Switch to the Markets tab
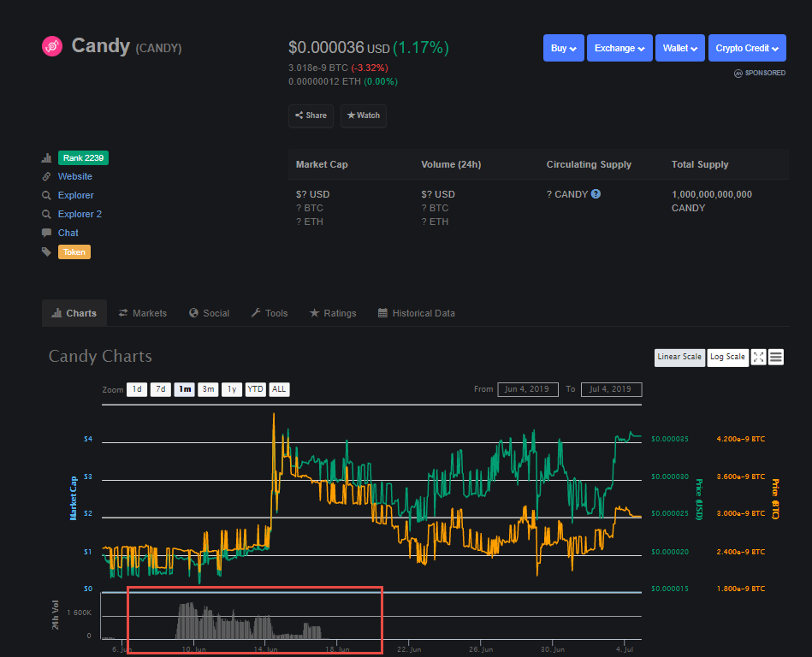This screenshot has height=657, width=812. click(x=142, y=313)
